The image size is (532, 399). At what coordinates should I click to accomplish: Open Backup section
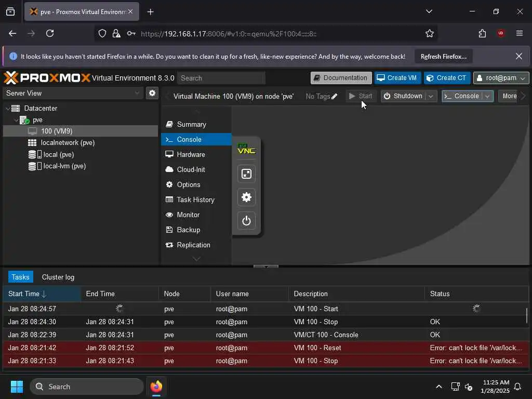(196, 230)
